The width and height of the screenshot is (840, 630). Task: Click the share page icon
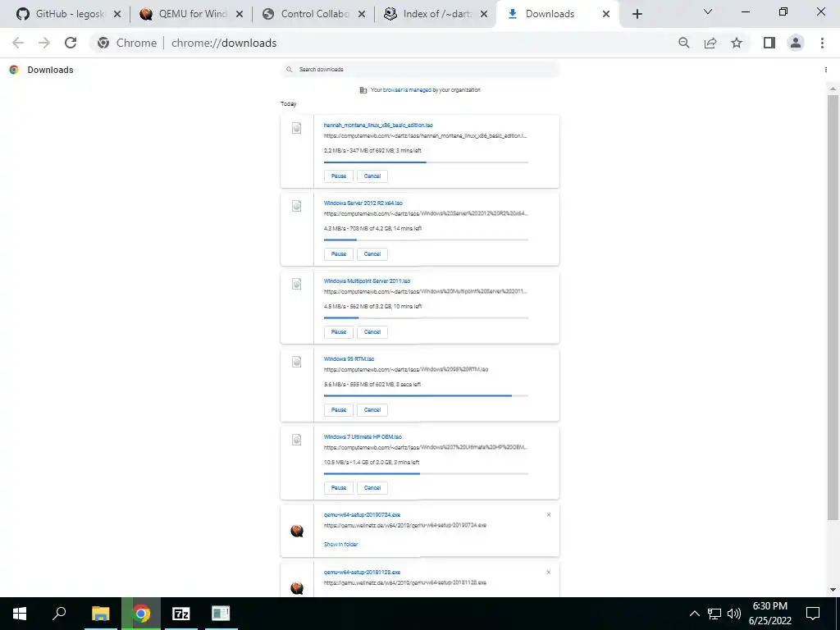710,43
